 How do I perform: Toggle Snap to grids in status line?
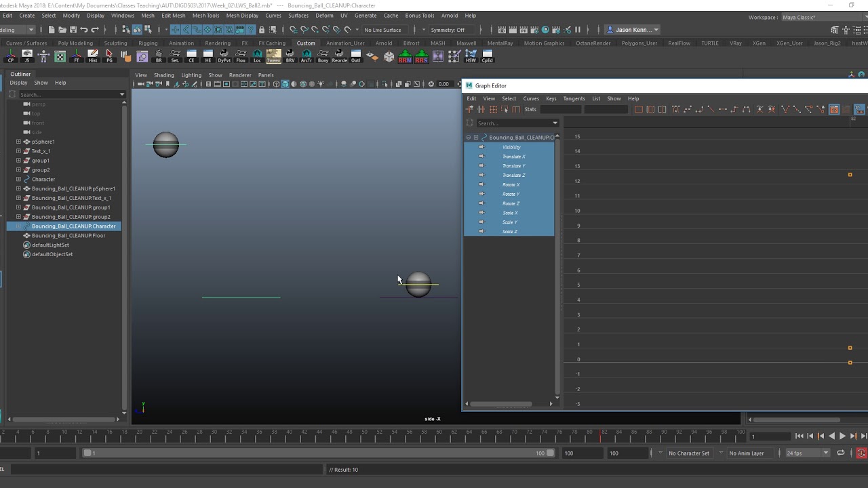(x=293, y=30)
